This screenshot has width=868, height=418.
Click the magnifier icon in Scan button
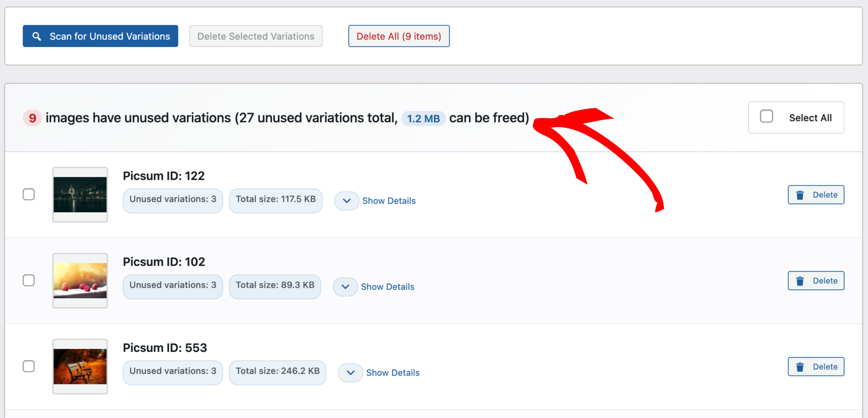[x=37, y=36]
